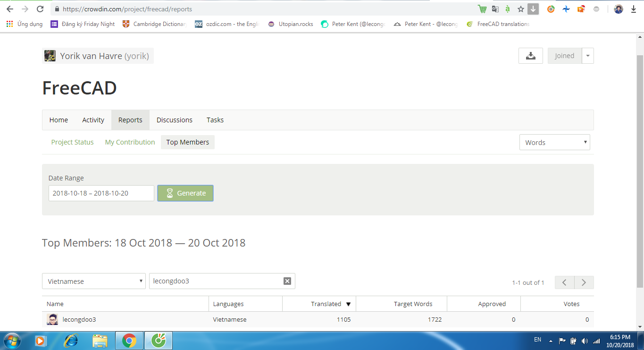Click the Name column header

[x=125, y=304]
